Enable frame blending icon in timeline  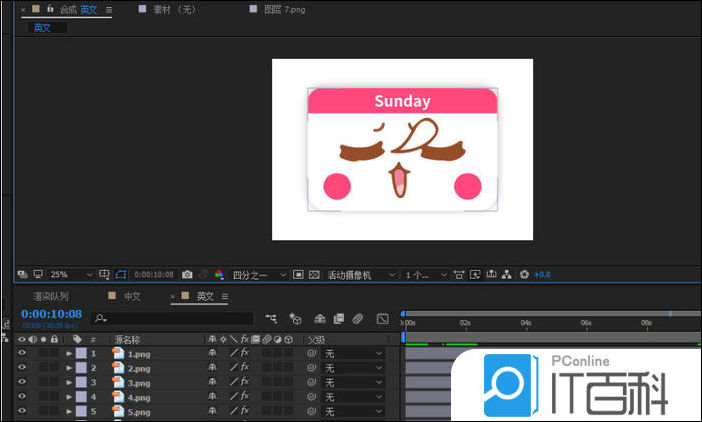click(x=337, y=318)
